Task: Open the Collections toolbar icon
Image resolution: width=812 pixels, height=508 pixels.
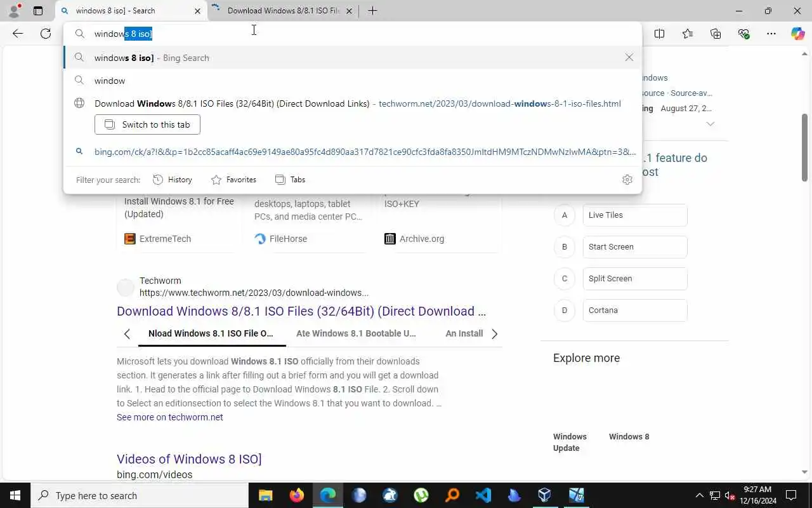Action: (x=716, y=34)
